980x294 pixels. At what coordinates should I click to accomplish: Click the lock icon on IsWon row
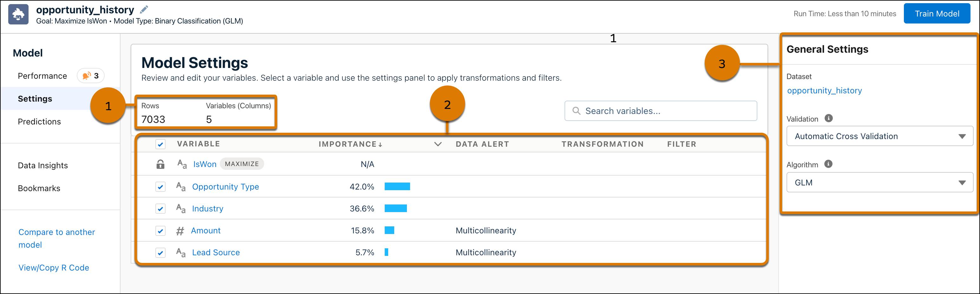coord(160,164)
